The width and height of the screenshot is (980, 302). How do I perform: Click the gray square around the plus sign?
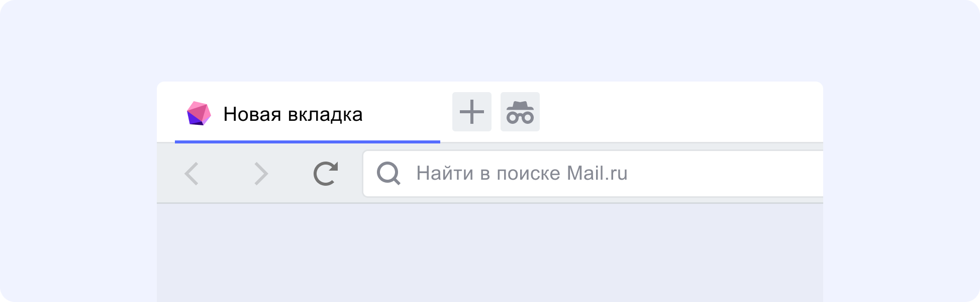[x=472, y=112]
